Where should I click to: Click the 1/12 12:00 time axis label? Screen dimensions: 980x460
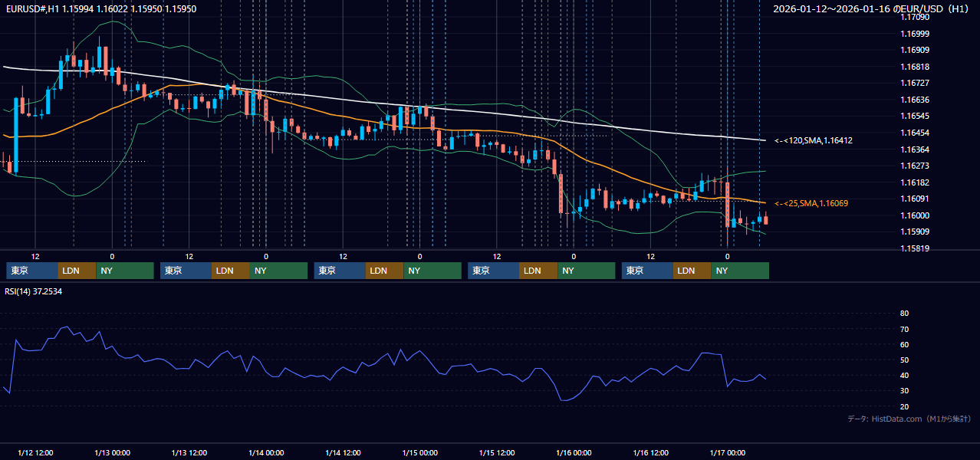point(35,453)
